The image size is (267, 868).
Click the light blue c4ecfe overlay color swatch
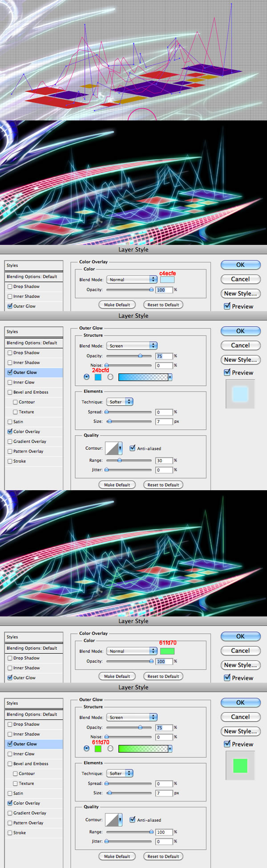167,280
